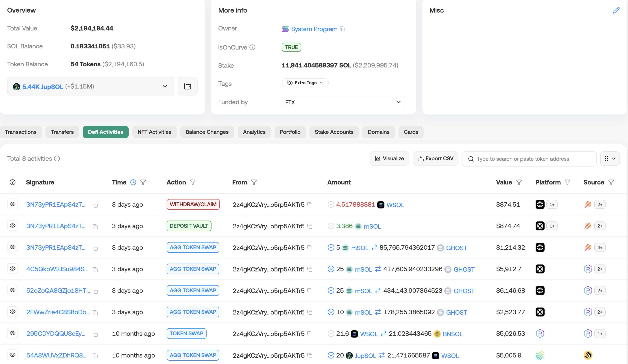The image size is (628, 364).
Task: Copy signature of the WITHDRAW/CLAIM row
Action: point(95,205)
